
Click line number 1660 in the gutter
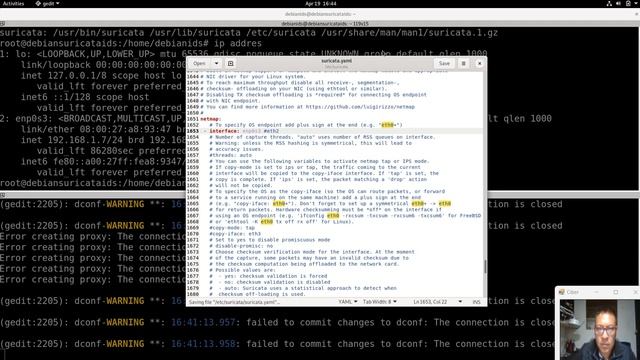tap(193, 173)
